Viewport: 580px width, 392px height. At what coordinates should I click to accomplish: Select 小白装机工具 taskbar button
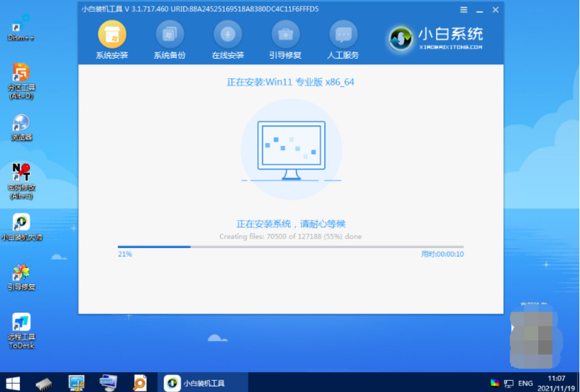coord(202,383)
